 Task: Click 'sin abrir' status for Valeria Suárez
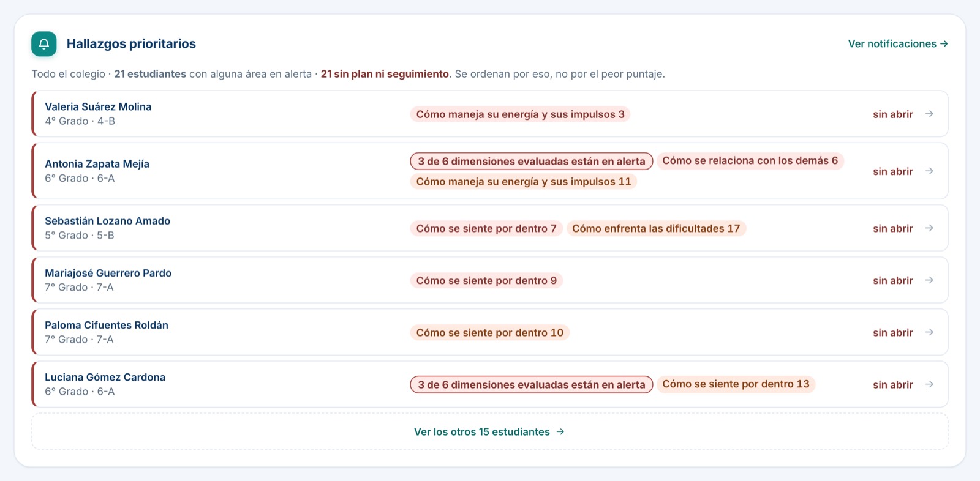893,114
